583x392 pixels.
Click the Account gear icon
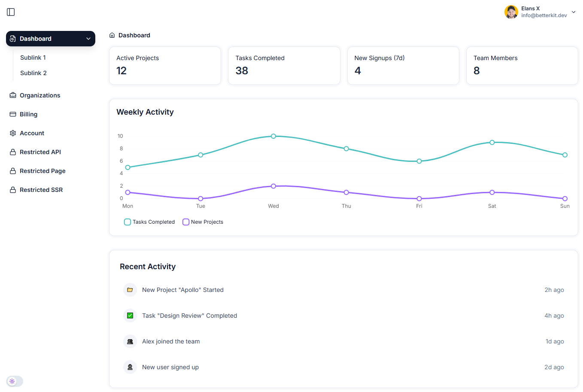tap(13, 133)
